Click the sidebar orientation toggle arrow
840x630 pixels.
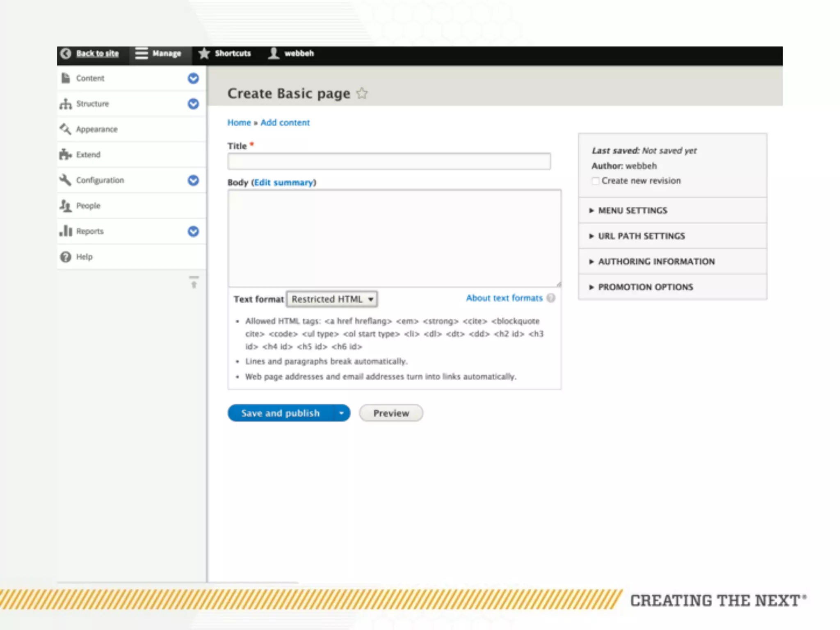point(194,282)
